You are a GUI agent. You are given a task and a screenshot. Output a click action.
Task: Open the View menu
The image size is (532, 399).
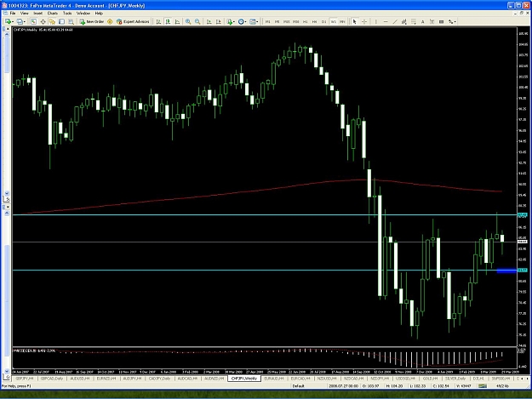tap(25, 14)
